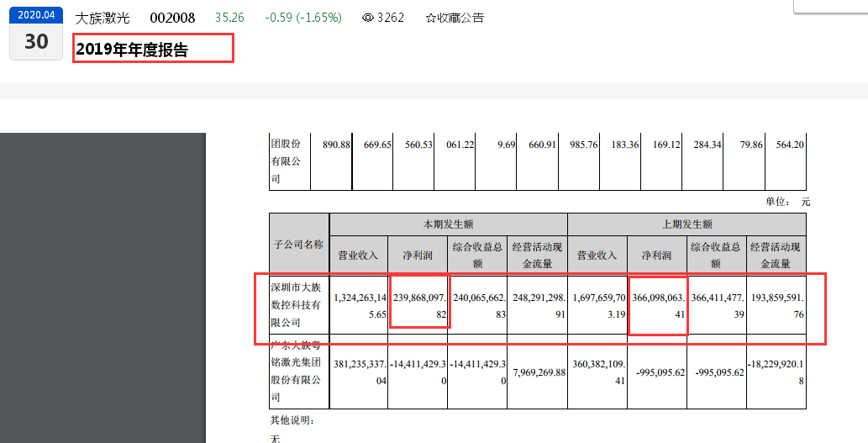Click the 2019年年度报告 title
Image resolution: width=868 pixels, height=443 pixels.
click(132, 50)
